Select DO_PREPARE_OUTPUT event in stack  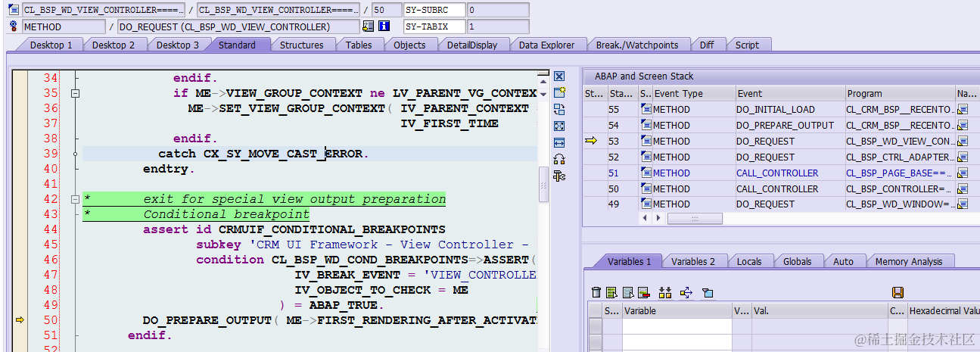coord(790,126)
